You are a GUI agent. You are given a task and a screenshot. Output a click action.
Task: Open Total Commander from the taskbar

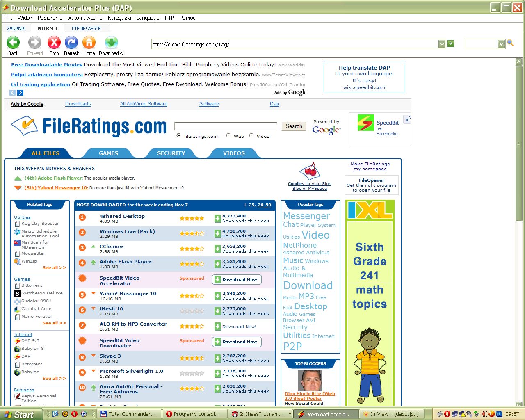coord(129,414)
